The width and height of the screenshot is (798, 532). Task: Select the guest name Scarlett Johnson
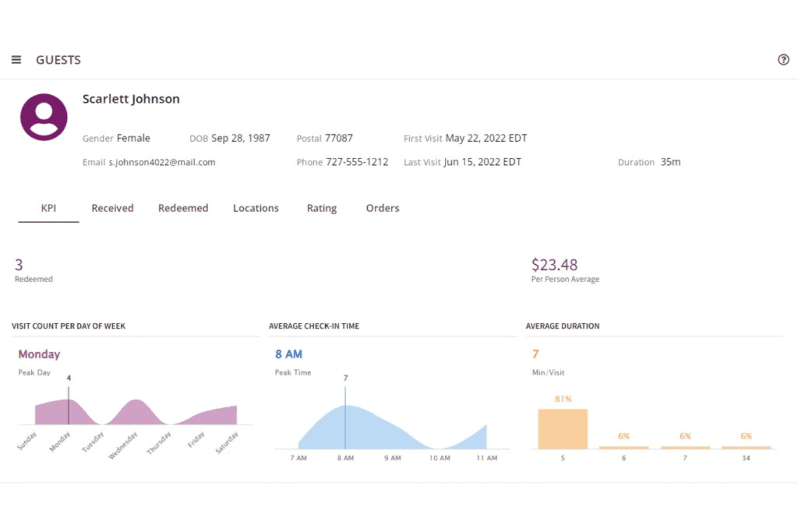131,99
